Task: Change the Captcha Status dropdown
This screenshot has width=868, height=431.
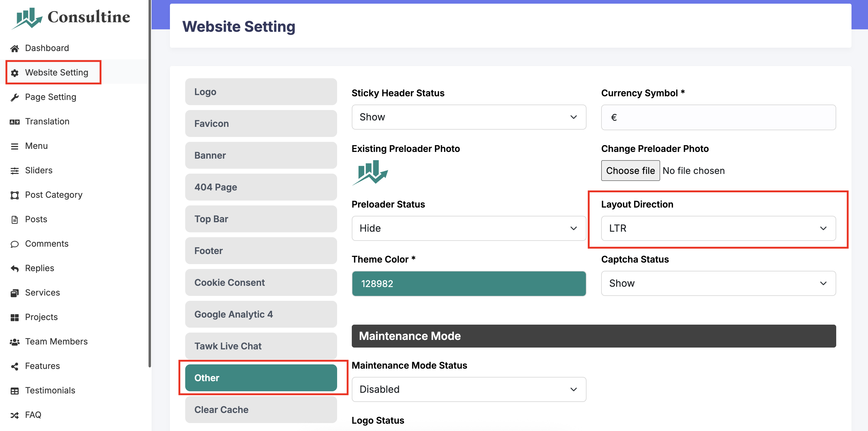Action: tap(718, 283)
